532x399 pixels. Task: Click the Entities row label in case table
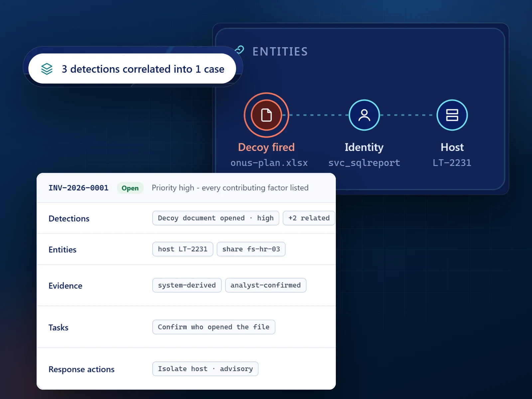pos(63,249)
